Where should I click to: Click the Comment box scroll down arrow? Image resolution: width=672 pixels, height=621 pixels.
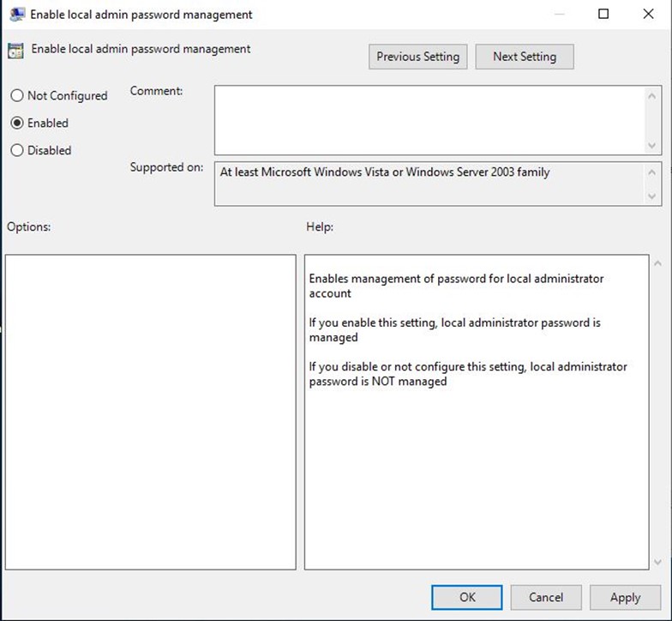click(x=651, y=146)
